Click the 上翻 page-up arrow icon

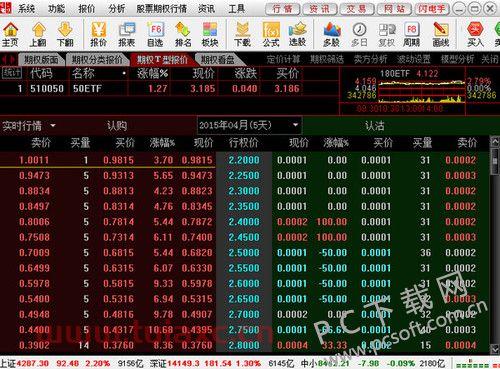click(38, 34)
